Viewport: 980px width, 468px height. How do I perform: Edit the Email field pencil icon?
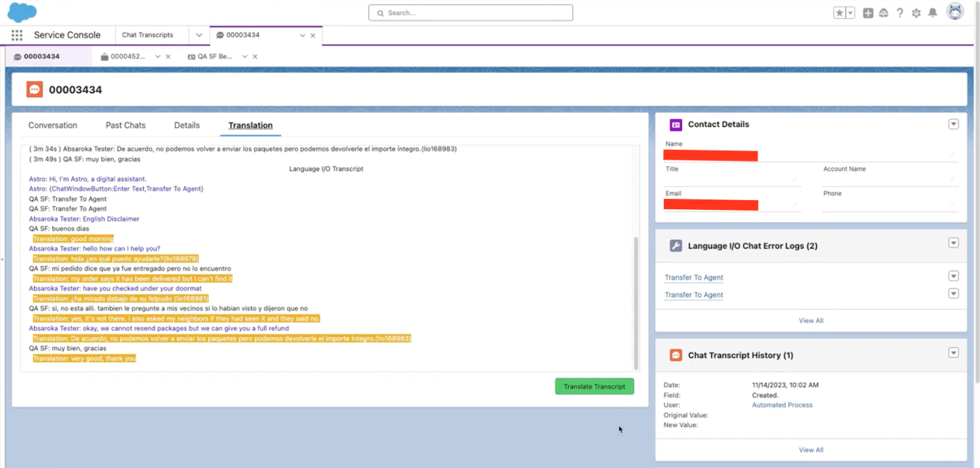[795, 204]
